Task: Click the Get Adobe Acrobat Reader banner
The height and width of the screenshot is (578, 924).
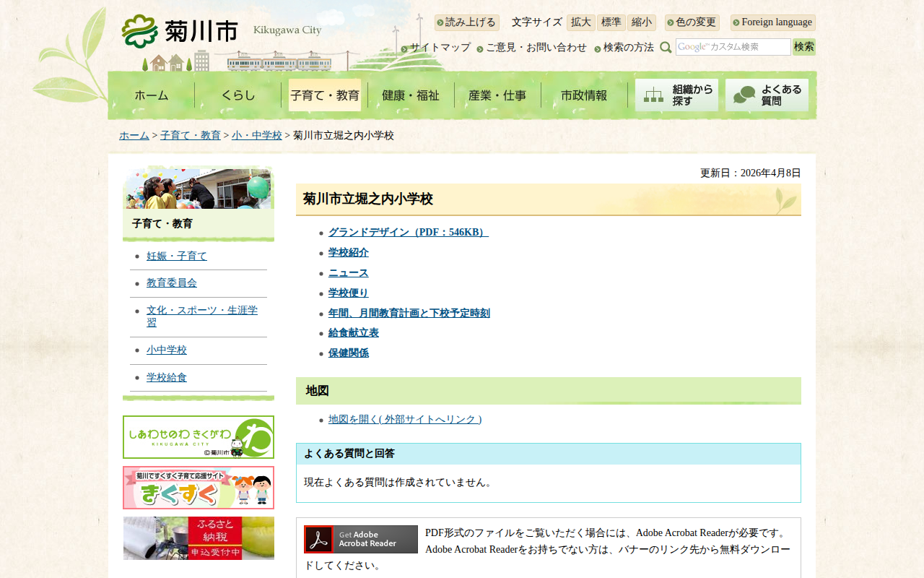Action: 361,539
